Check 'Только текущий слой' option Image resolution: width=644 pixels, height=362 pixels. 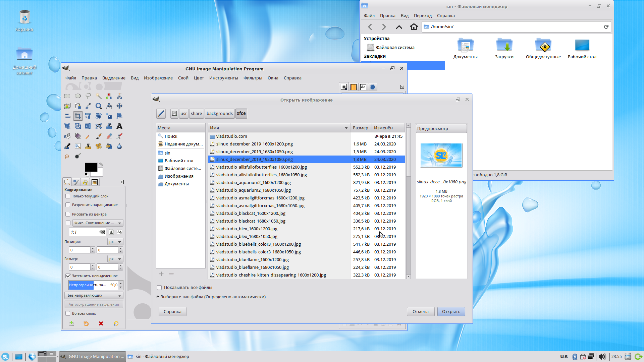tap(68, 196)
